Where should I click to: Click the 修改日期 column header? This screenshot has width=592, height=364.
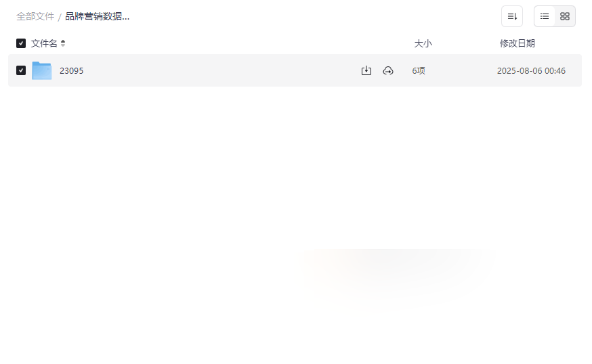click(517, 43)
